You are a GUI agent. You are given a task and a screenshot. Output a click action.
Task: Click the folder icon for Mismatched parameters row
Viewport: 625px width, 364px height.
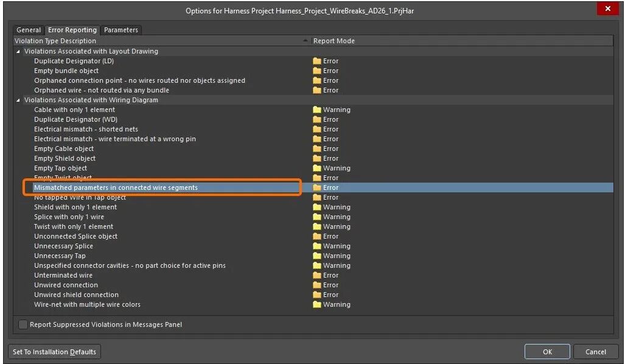coord(316,187)
